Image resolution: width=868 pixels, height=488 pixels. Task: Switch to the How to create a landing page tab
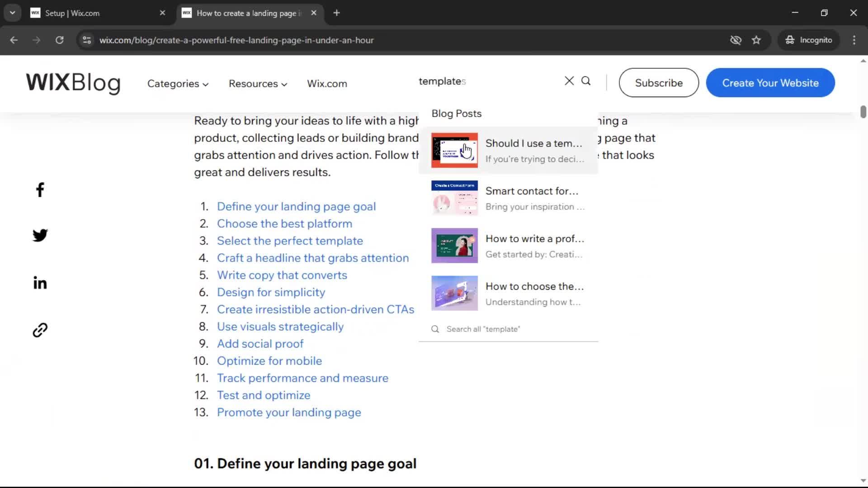[250, 13]
